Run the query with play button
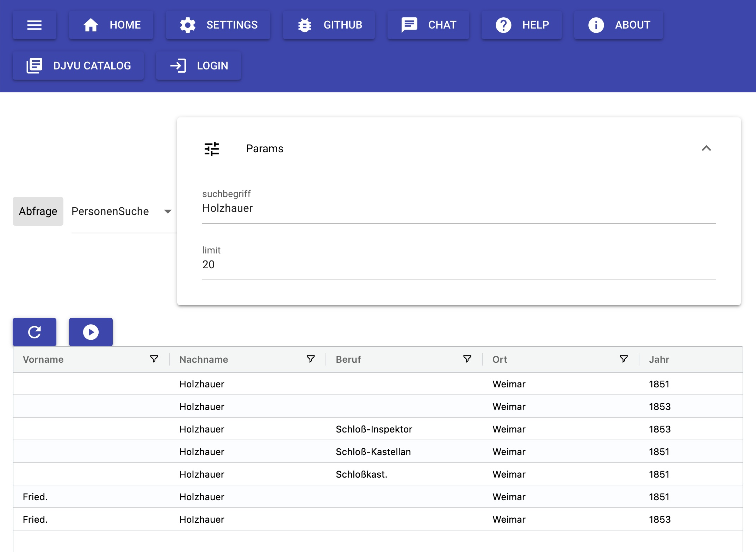Image resolution: width=756 pixels, height=552 pixels. click(91, 332)
